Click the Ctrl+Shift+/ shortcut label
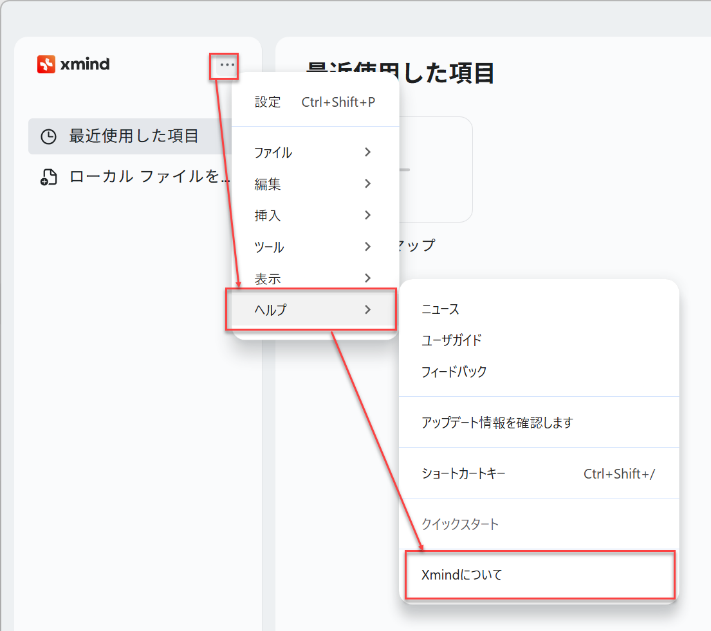 pos(619,474)
